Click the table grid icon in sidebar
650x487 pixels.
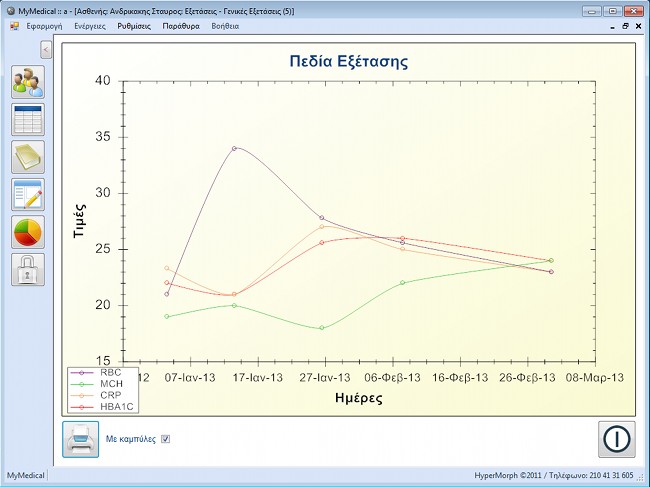[28, 119]
